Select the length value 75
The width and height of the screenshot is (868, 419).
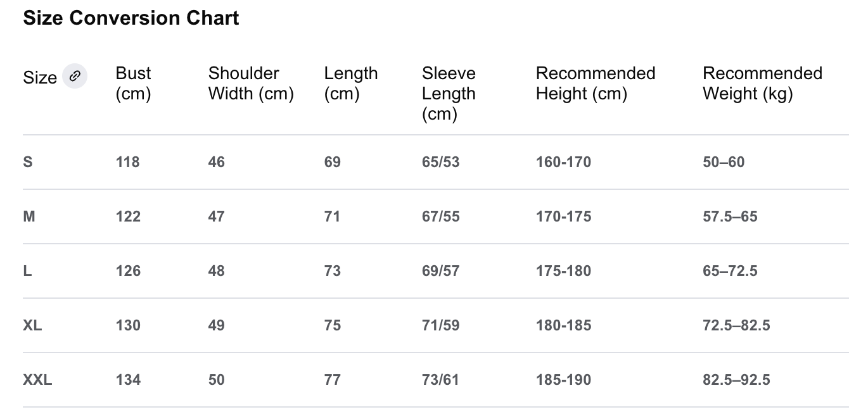[333, 325]
